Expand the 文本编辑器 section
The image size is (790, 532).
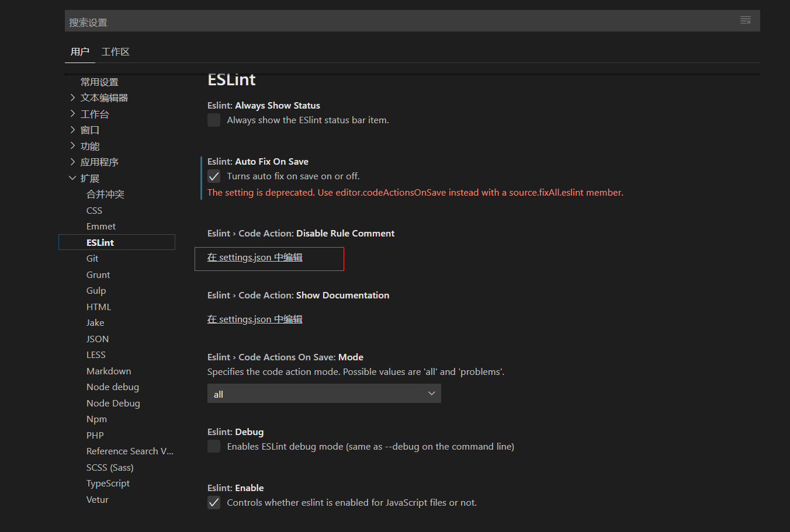click(x=103, y=98)
